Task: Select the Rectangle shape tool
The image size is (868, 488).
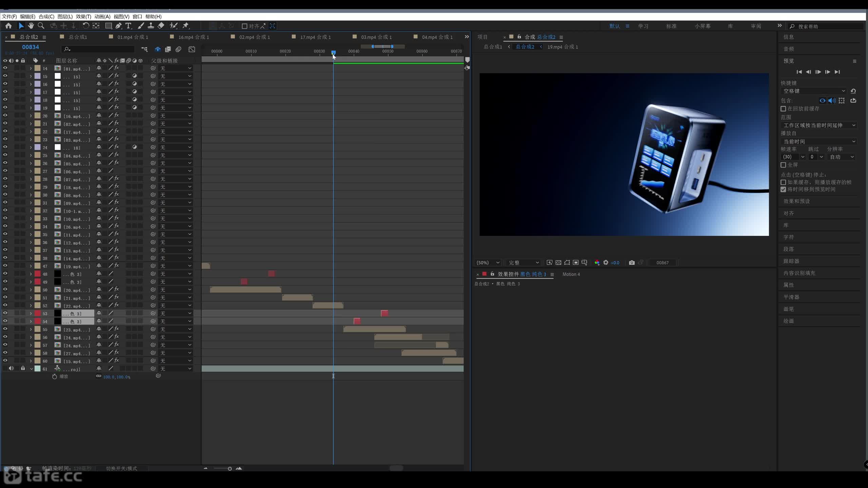Action: (108, 26)
